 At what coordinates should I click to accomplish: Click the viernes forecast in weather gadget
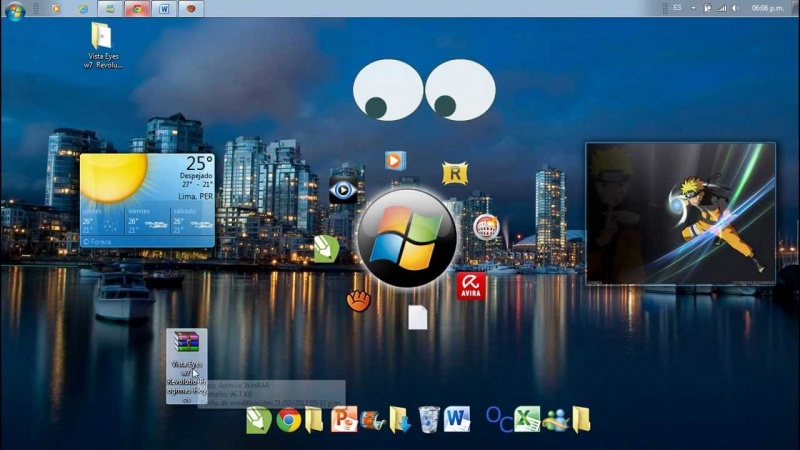point(147,220)
